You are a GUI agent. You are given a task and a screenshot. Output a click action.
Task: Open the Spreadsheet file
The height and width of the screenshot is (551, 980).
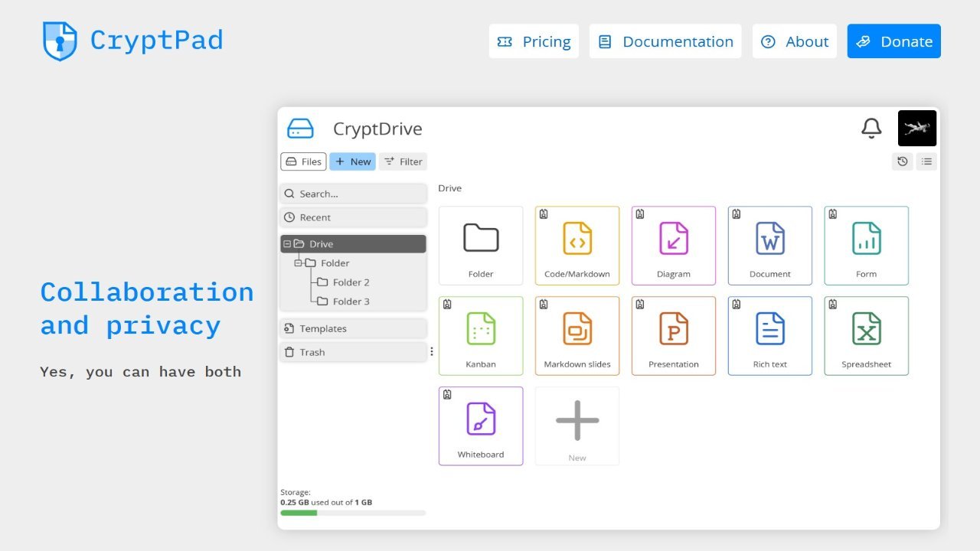click(x=867, y=336)
